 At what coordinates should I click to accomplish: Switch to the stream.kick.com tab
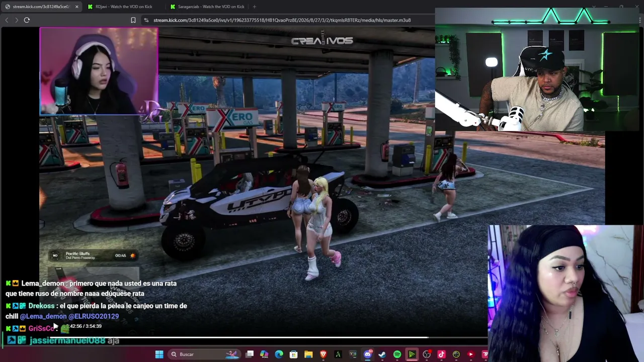[x=41, y=7]
